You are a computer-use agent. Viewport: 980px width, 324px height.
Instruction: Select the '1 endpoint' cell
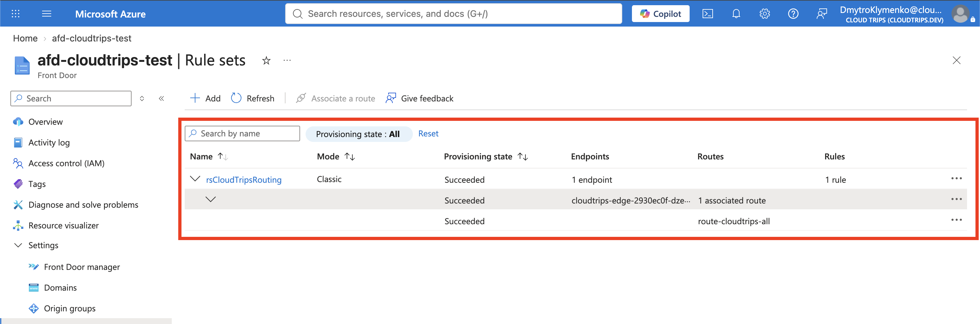coord(592,179)
